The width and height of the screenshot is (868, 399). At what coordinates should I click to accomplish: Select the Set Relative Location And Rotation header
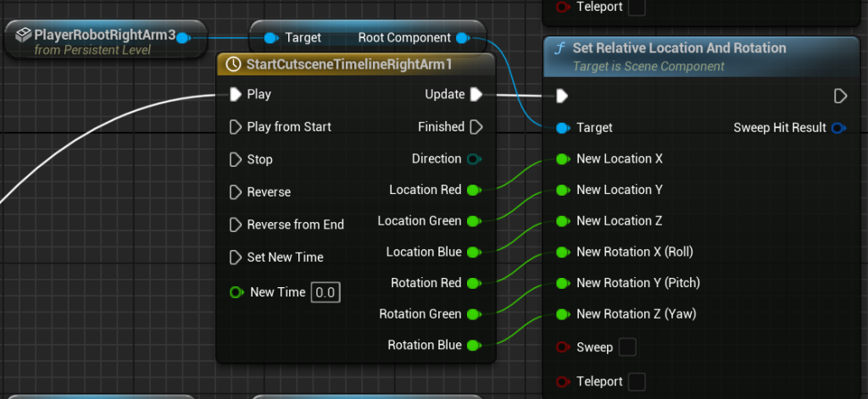(678, 48)
